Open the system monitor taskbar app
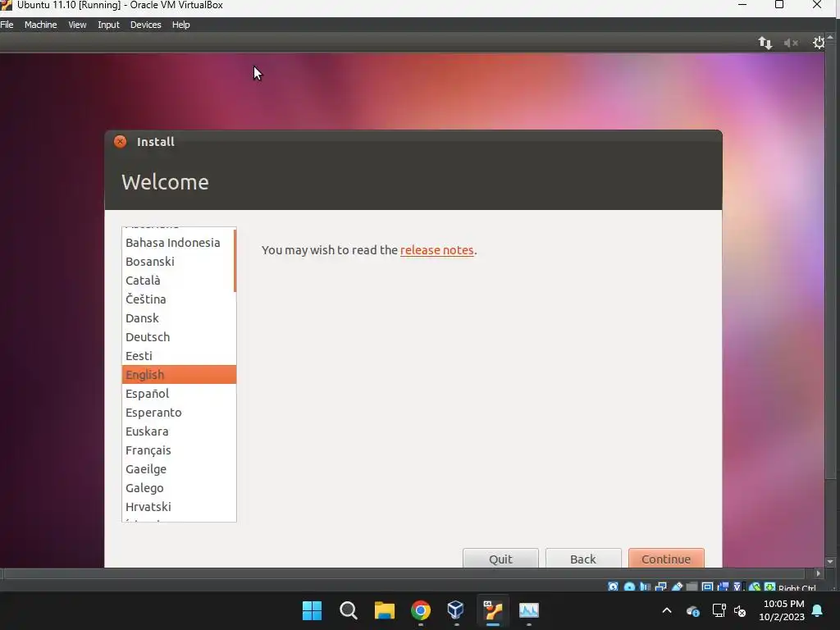Screen dimensions: 840x630 529,610
